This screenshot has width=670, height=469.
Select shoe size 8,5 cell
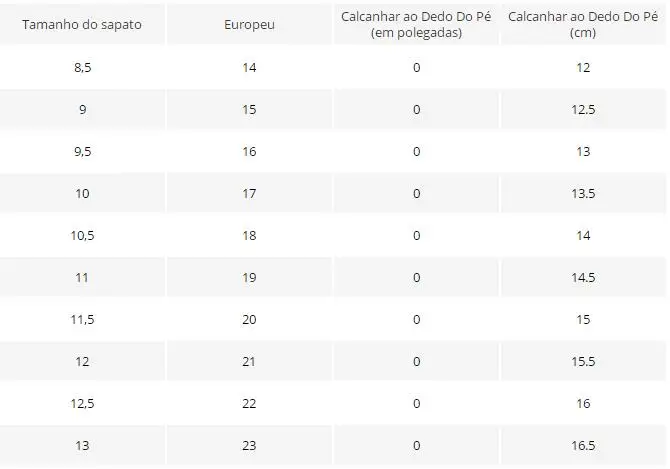[82, 67]
